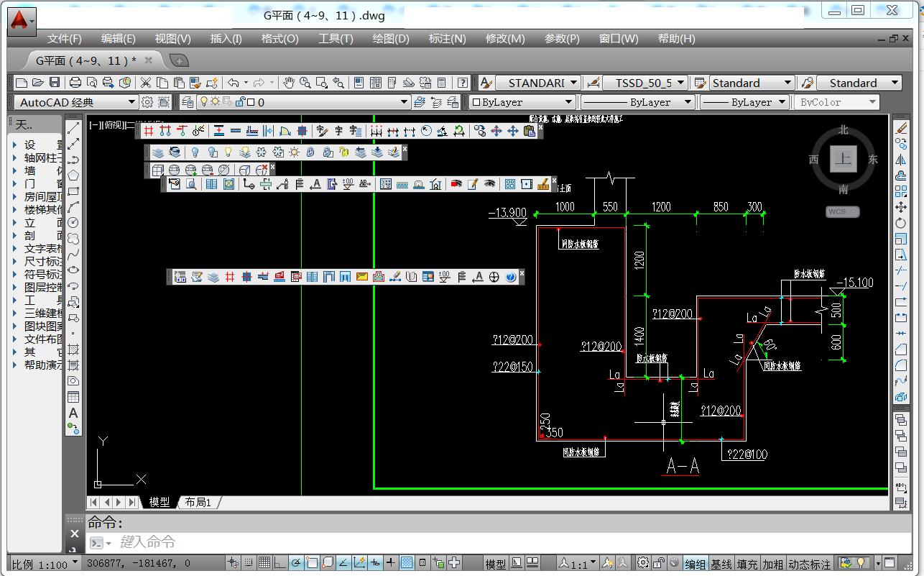Select the Table draw tool
This screenshot has width=924, height=576.
tap(73, 397)
